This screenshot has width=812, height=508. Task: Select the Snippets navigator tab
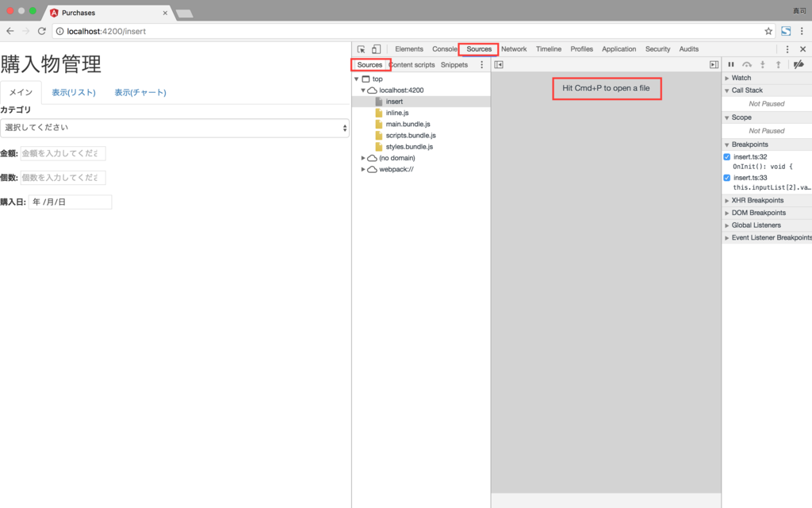click(x=454, y=65)
